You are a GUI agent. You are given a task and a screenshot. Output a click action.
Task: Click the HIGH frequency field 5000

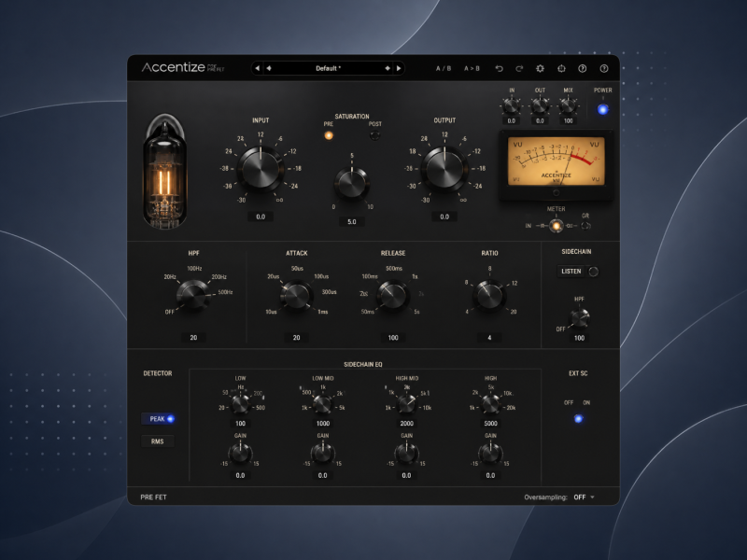pos(490,424)
